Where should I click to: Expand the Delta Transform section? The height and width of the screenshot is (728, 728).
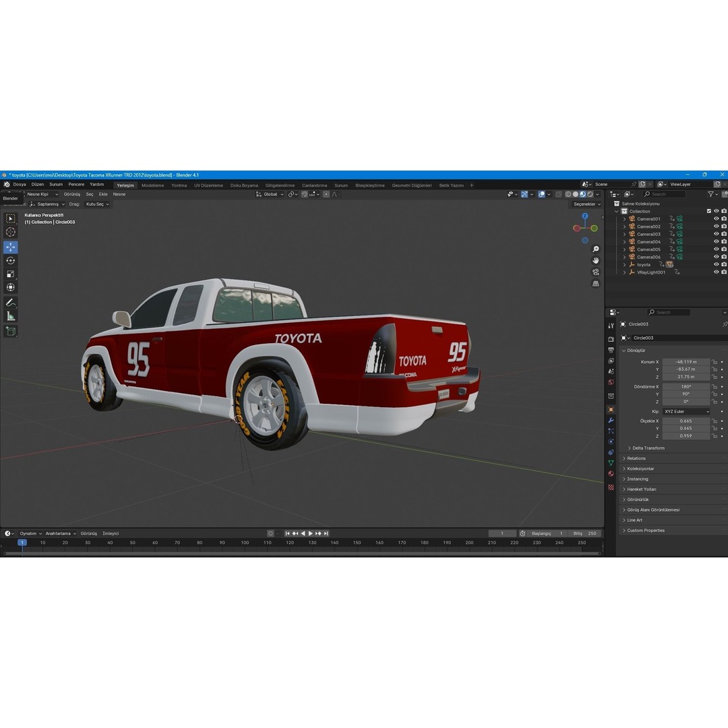click(648, 448)
